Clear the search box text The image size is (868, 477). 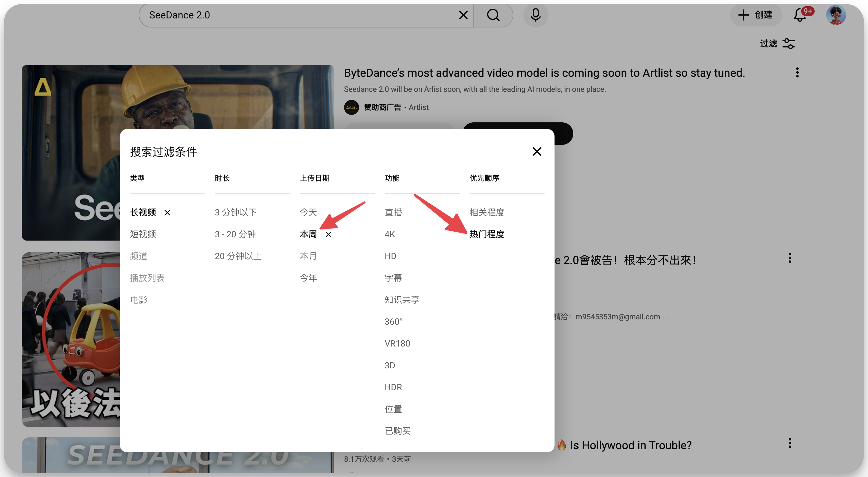463,15
